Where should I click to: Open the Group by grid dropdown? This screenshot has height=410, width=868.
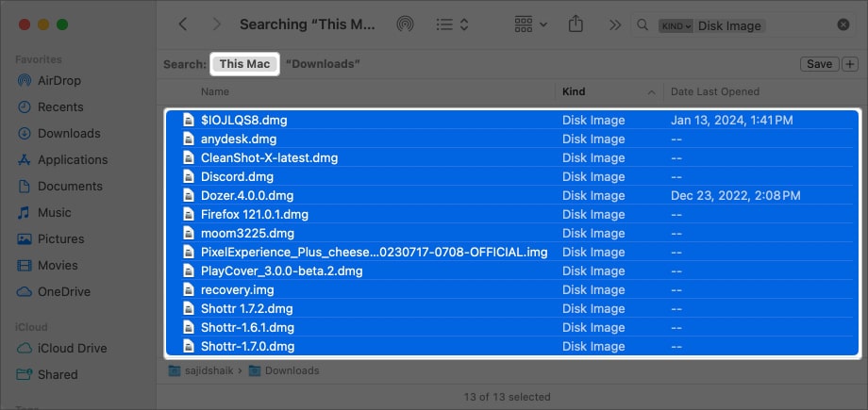click(530, 25)
